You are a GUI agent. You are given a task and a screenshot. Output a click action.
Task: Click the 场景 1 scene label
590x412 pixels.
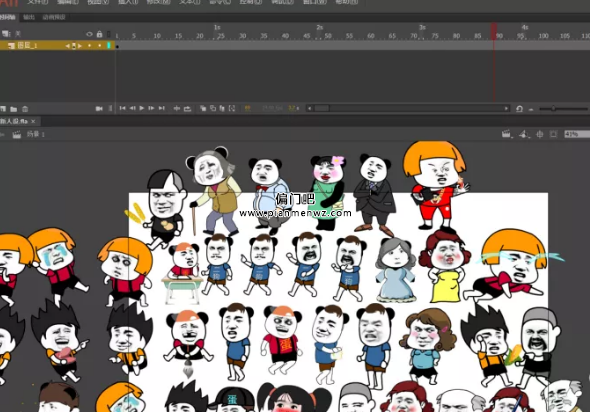(x=35, y=134)
